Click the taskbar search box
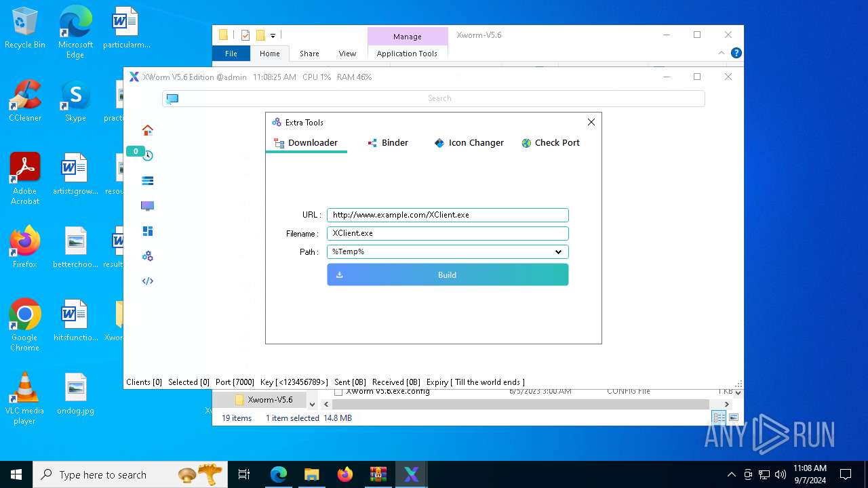 click(130, 474)
